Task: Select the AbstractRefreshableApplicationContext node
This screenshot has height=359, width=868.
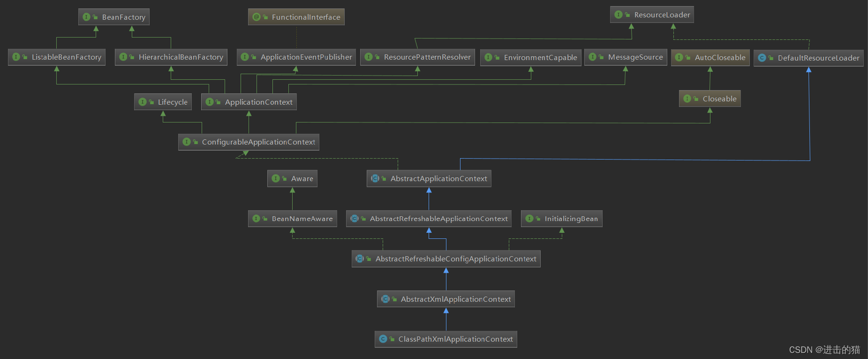Action: click(429, 219)
